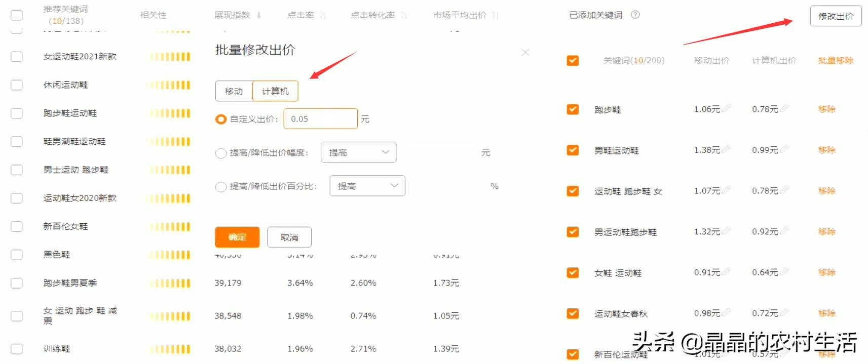Uncheck the 跑步鞋 added keyword
The image size is (868, 364).
573,109
